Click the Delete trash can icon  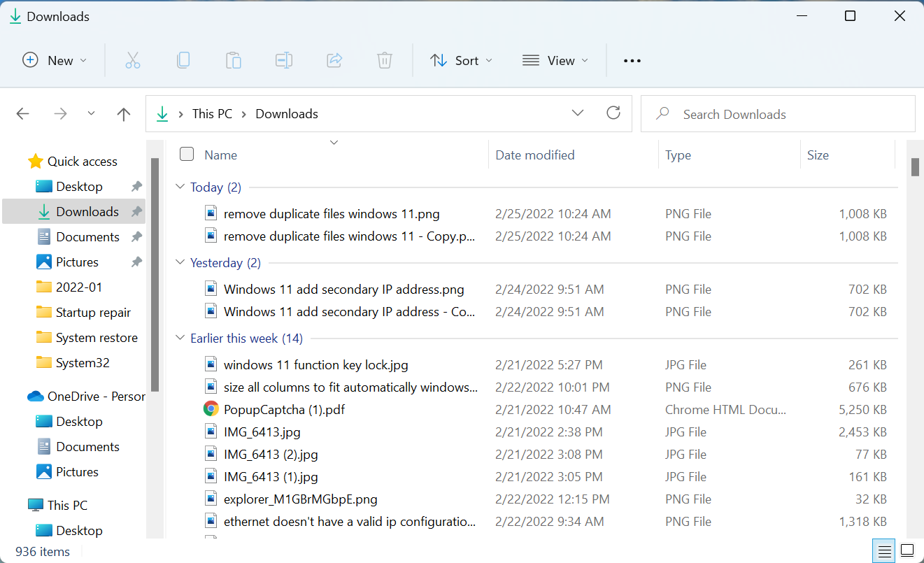click(x=385, y=61)
